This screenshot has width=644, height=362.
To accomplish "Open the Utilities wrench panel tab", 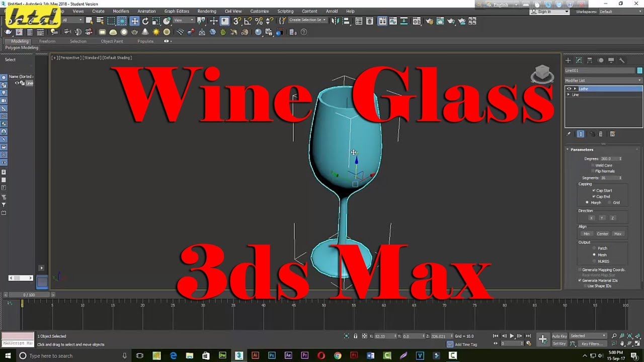I will pos(622,60).
